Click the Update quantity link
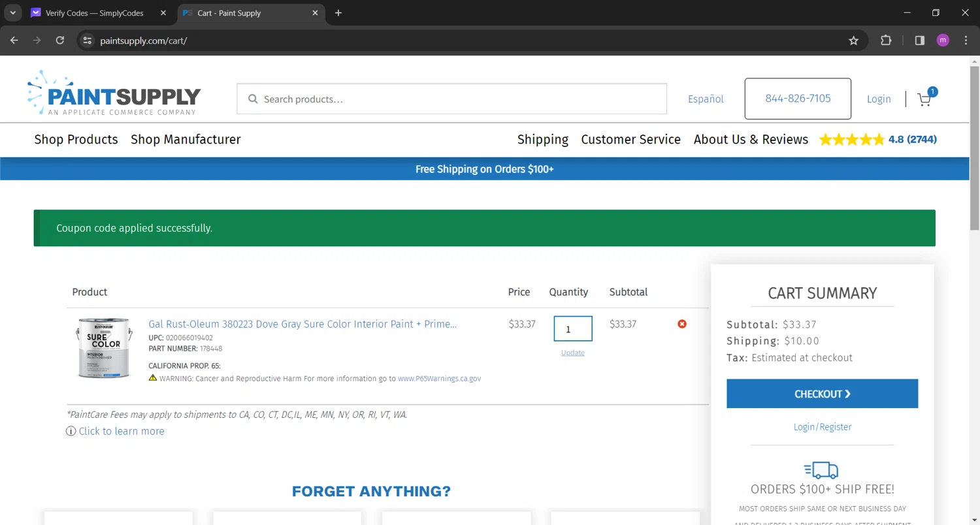This screenshot has height=525, width=980. point(573,353)
